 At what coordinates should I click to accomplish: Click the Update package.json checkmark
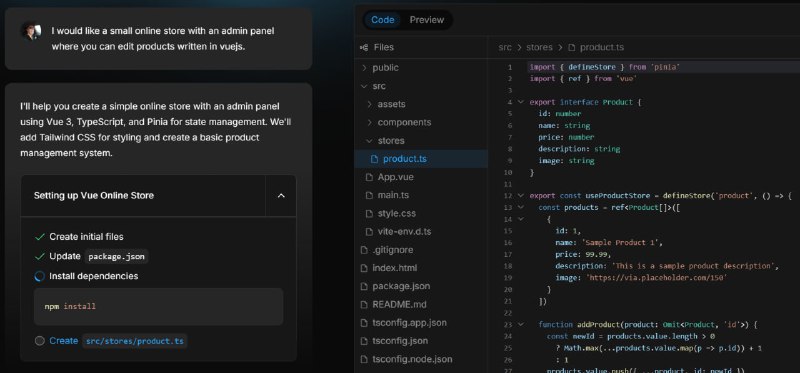(x=40, y=256)
